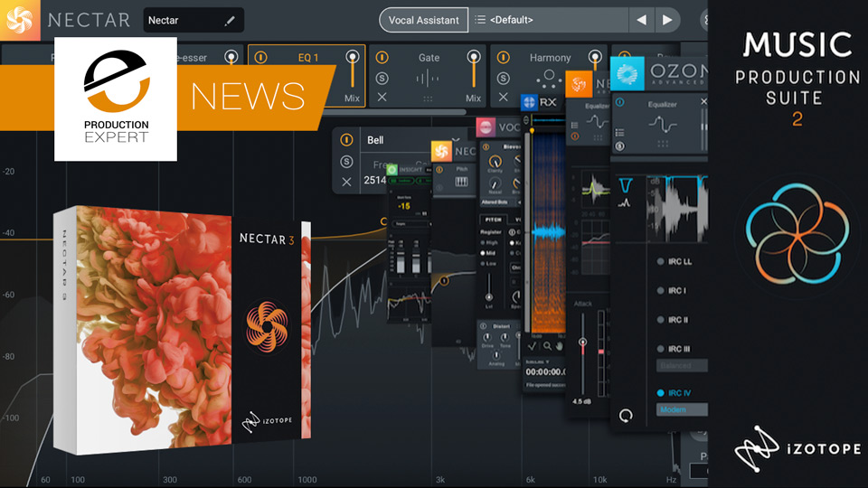
Task: Click the Nectar preset name field
Action: (193, 21)
